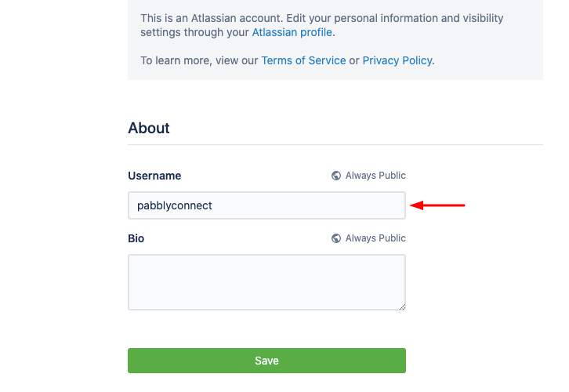
Task: Click the Username field label
Action: [x=154, y=176]
